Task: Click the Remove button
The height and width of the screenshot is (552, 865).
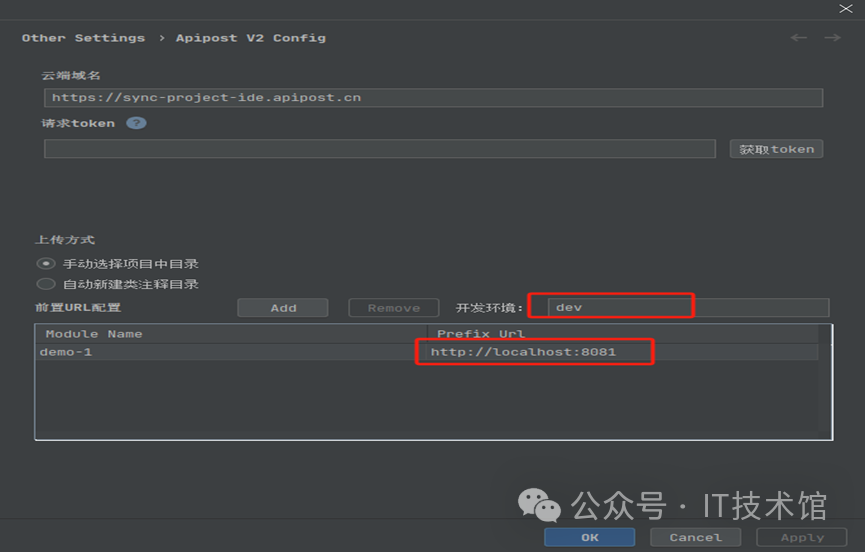Action: tap(394, 308)
